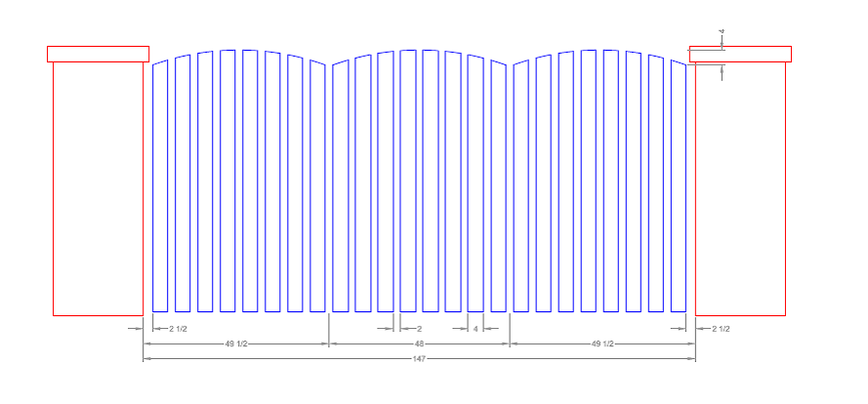Select the vertical 4 cap height dimension text
This screenshot has width=868, height=404.
(722, 32)
